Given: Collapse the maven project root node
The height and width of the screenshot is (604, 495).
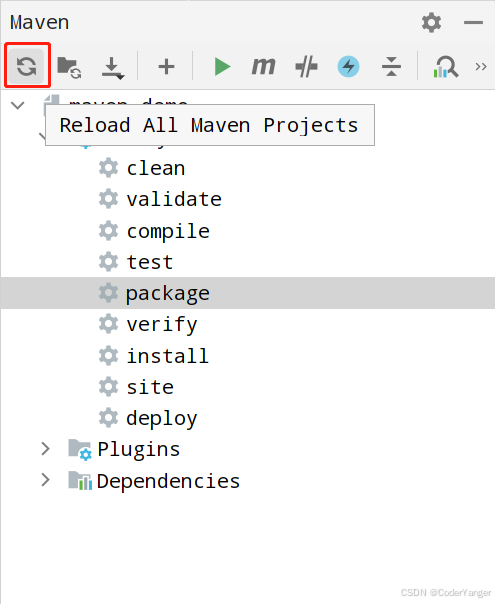Looking at the screenshot, I should tap(18, 105).
